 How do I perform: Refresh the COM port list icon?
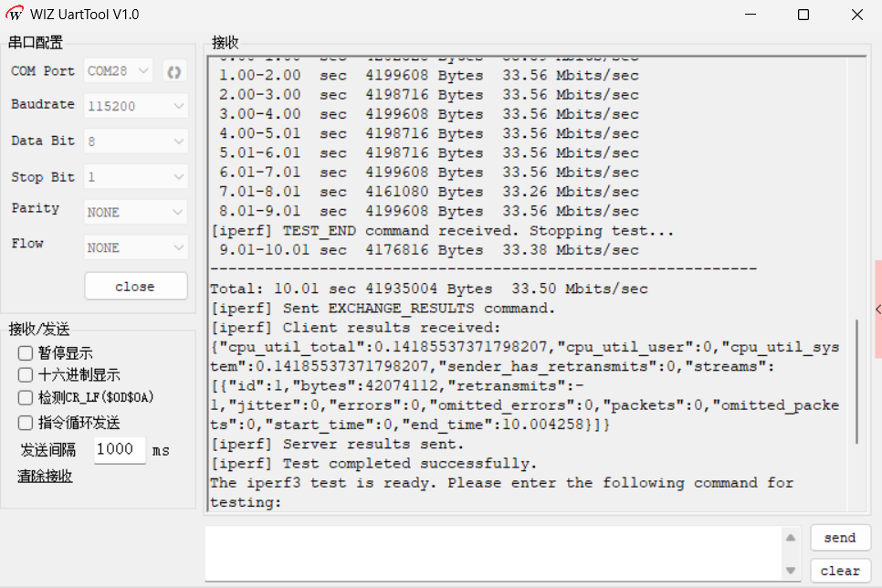click(x=173, y=71)
